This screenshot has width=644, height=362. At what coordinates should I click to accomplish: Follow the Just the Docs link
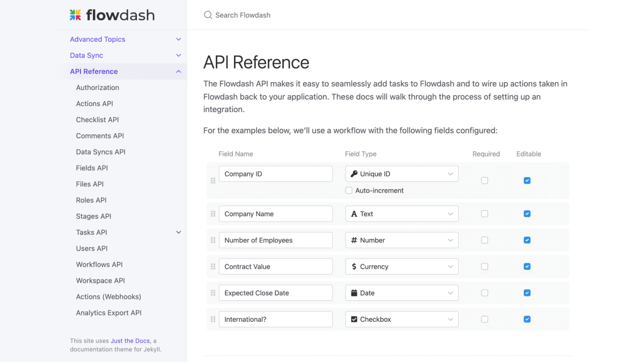coord(130,341)
